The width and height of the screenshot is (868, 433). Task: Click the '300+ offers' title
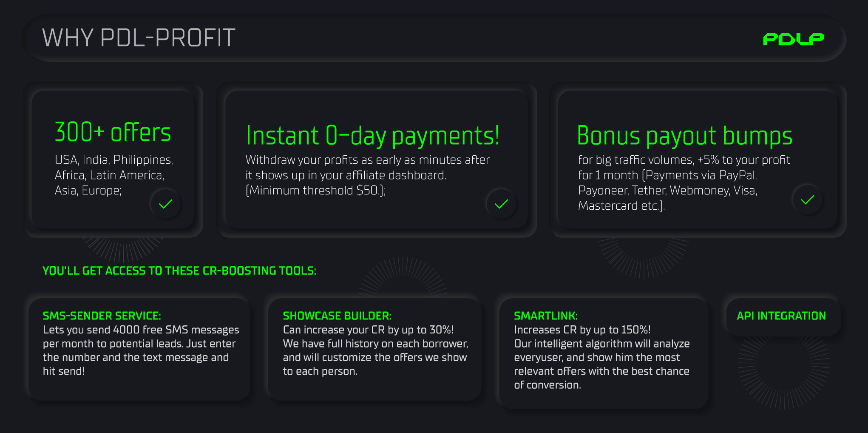[x=113, y=132]
